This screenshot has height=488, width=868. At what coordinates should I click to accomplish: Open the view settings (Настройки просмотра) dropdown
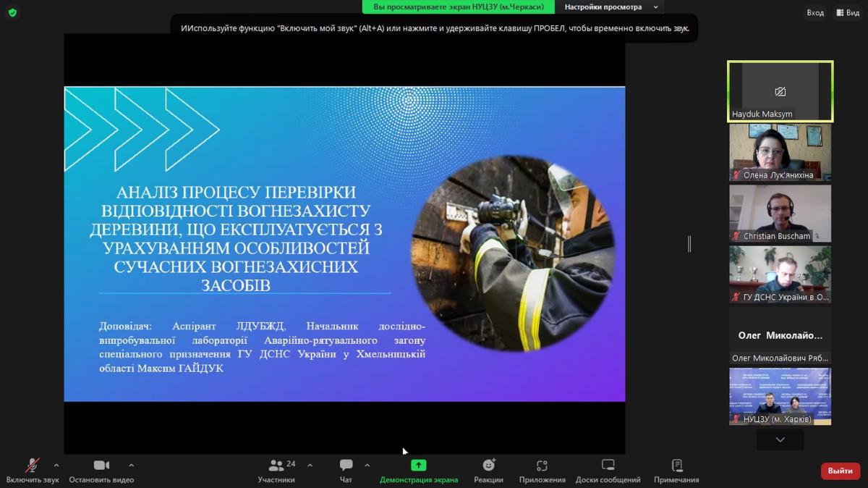(610, 7)
